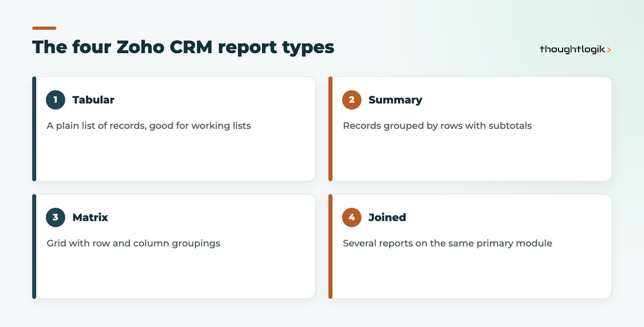
Task: Click 'Several reports on the same primary module'
Action: (448, 243)
